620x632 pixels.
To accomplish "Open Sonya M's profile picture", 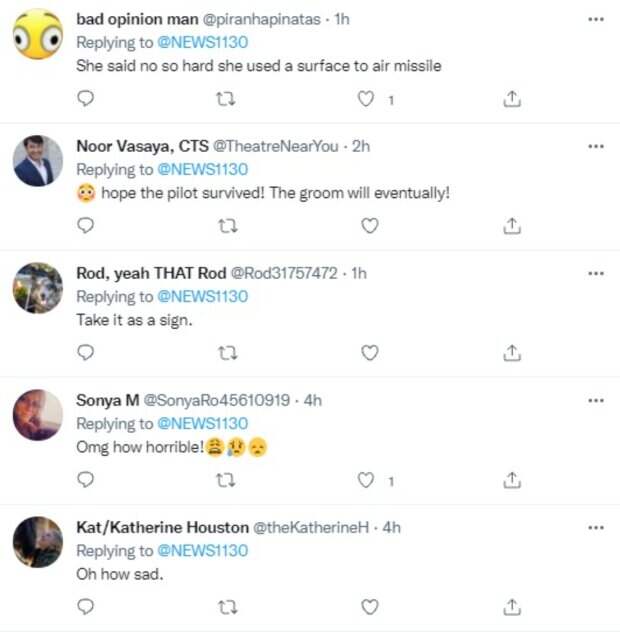I will (38, 415).
